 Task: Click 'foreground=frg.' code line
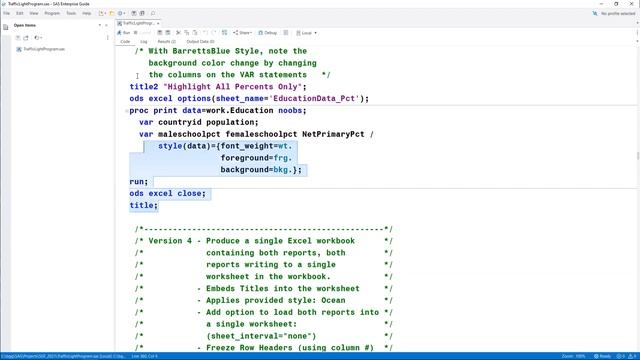click(256, 158)
